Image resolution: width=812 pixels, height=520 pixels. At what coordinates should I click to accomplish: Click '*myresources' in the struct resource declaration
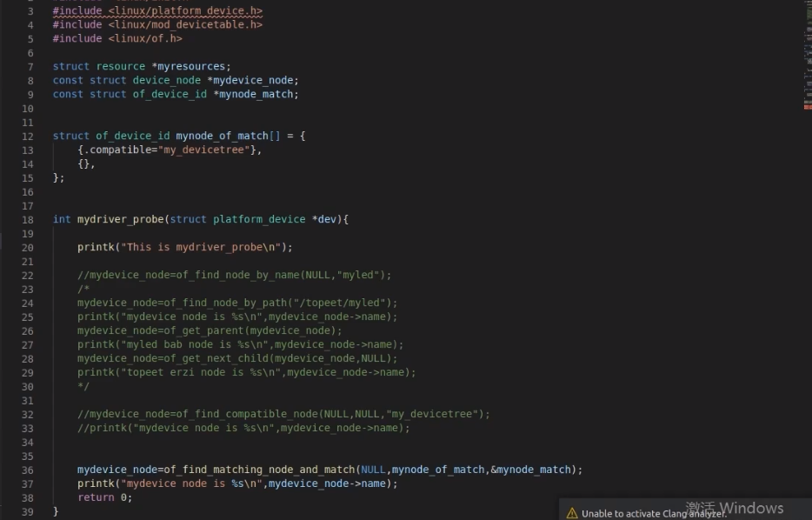[189, 66]
